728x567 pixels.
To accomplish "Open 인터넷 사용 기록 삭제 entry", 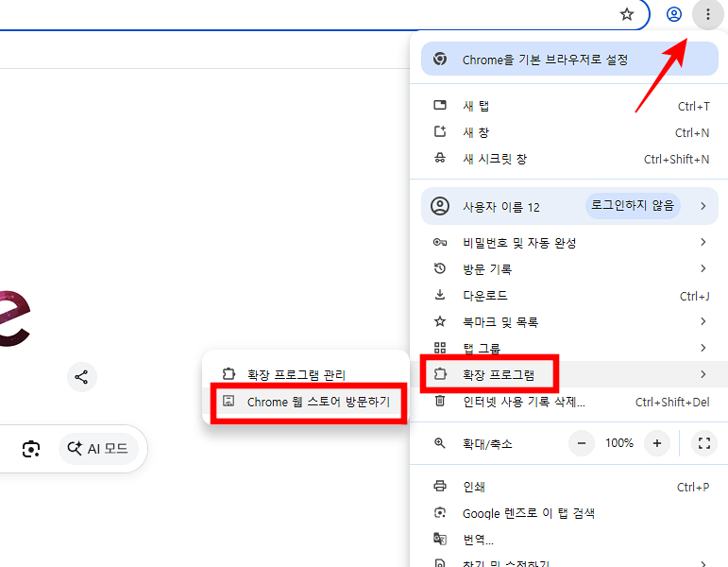I will point(571,401).
